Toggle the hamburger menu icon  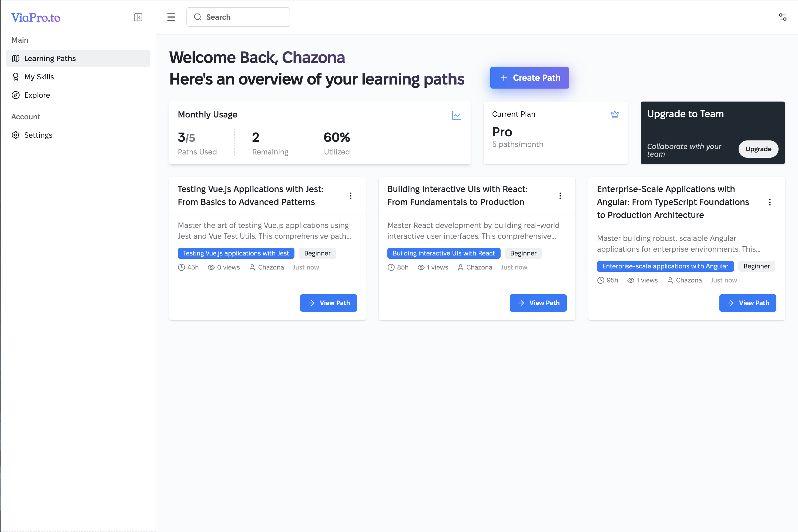(x=171, y=17)
